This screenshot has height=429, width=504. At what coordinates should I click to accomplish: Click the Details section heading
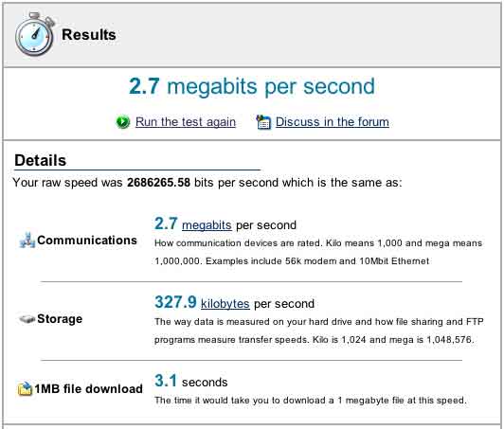pyautogui.click(x=41, y=160)
